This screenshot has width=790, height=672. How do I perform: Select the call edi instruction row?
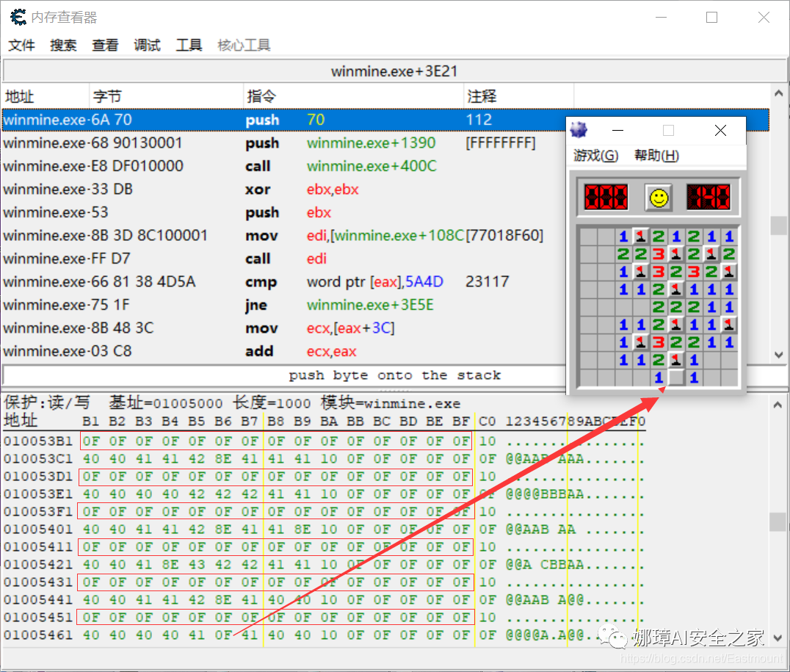pos(284,259)
